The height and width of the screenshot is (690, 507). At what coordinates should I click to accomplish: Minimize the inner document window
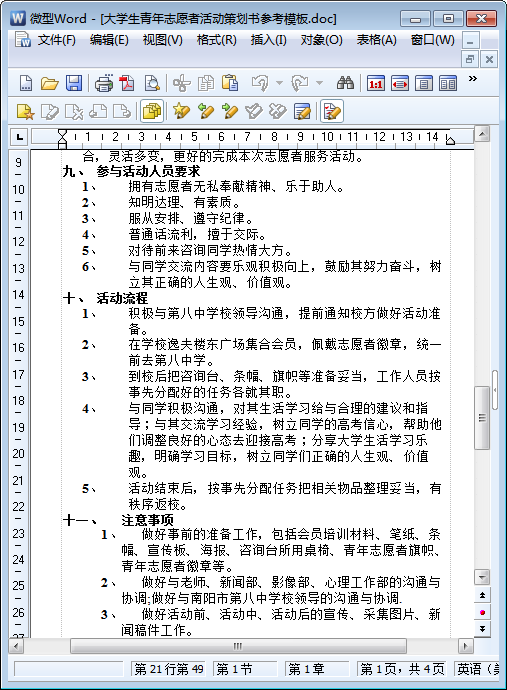coord(470,41)
